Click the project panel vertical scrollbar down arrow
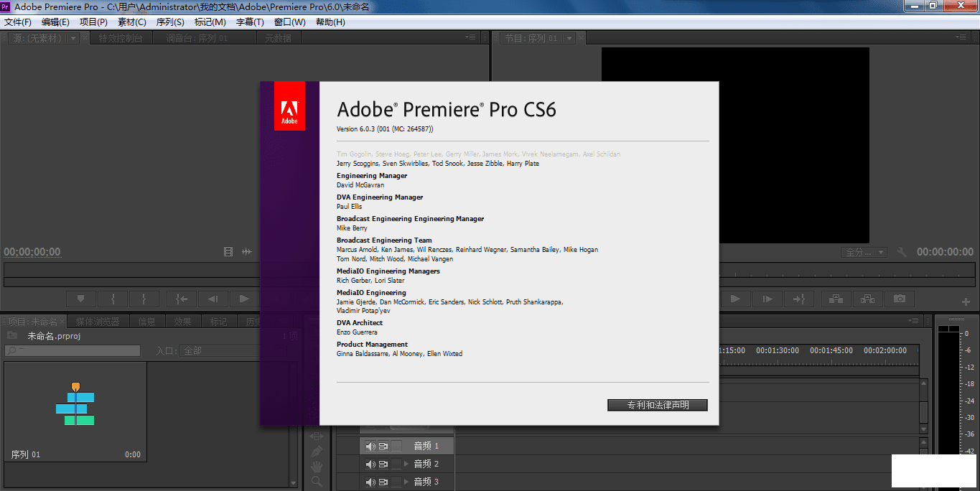Image resolution: width=980 pixels, height=491 pixels. pyautogui.click(x=293, y=484)
